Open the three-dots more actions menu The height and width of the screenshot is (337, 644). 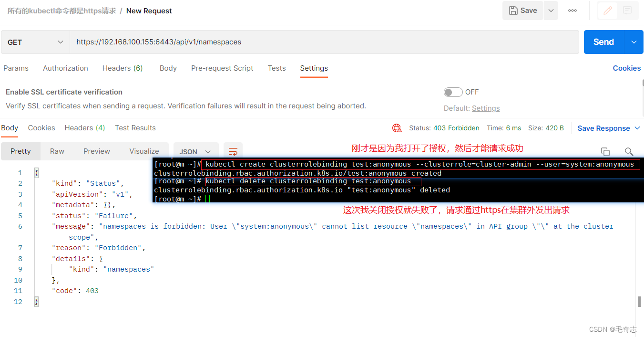[x=572, y=11]
